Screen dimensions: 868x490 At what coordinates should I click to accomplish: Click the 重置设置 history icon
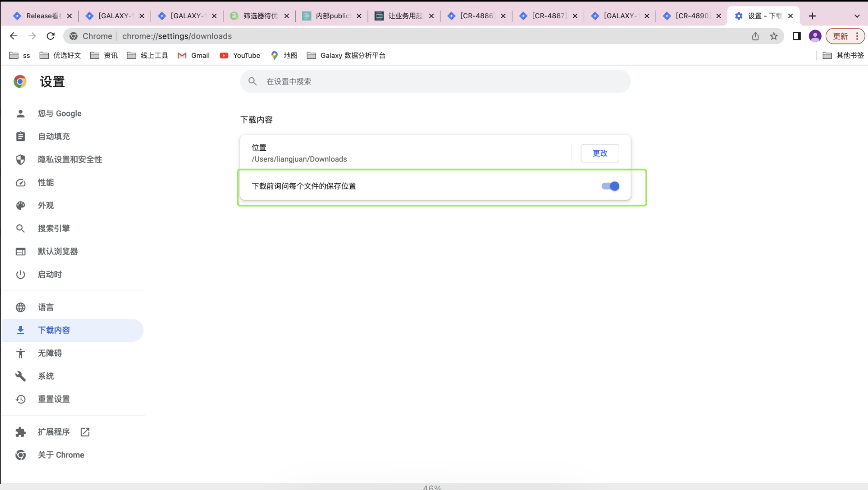pyautogui.click(x=20, y=399)
